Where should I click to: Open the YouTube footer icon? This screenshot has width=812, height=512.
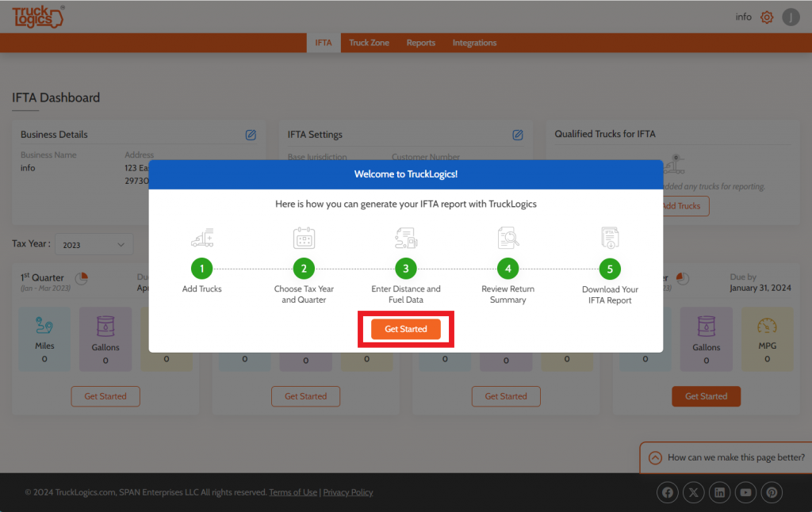coord(745,492)
